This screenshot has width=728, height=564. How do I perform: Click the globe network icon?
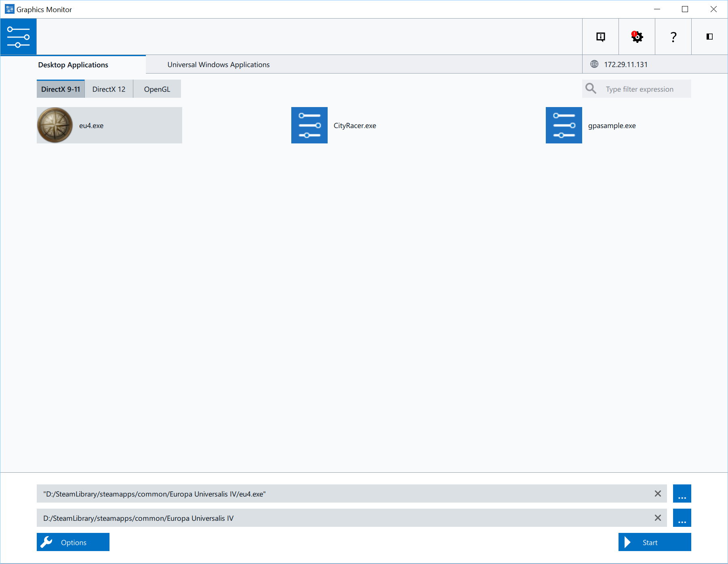click(594, 64)
